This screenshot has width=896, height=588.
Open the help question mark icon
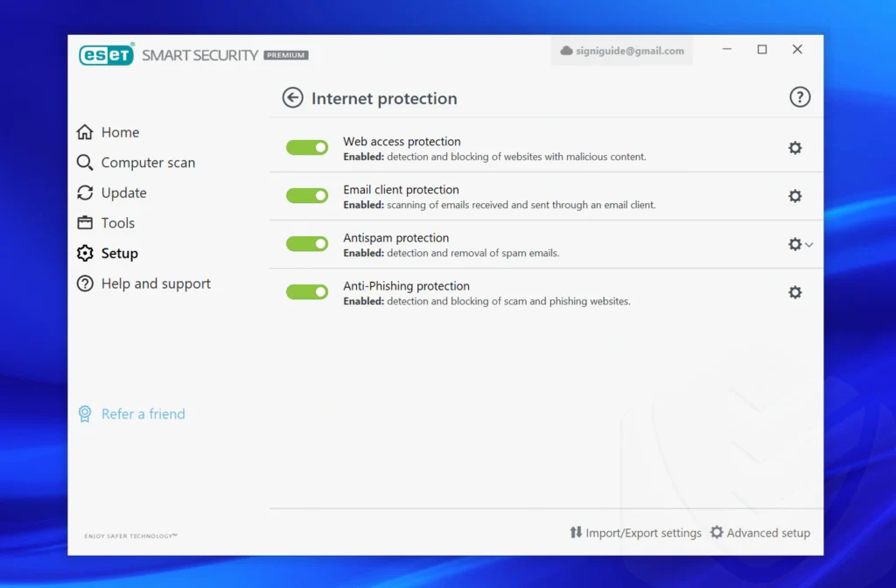tap(800, 97)
